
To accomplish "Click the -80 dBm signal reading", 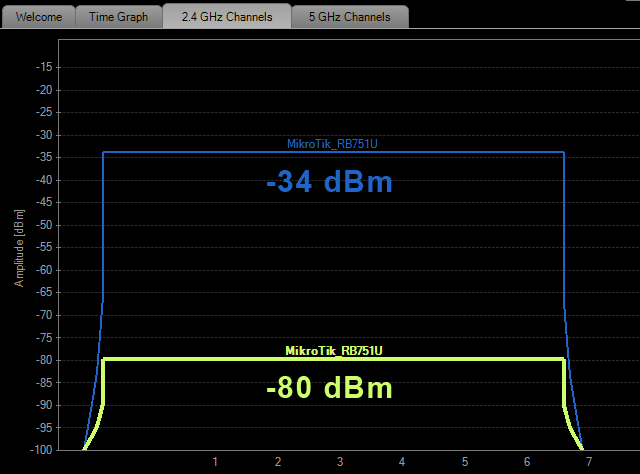I will coord(329,387).
